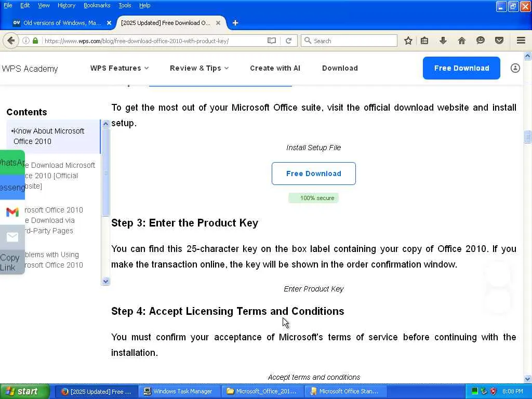The height and width of the screenshot is (399, 532).
Task: Click the WPS Academy logo text
Action: coord(30,69)
